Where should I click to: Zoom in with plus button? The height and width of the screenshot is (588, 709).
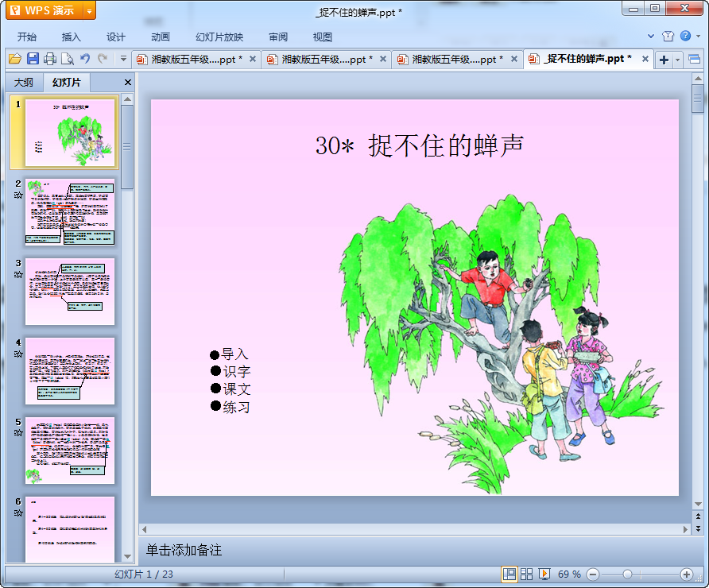[x=687, y=574]
